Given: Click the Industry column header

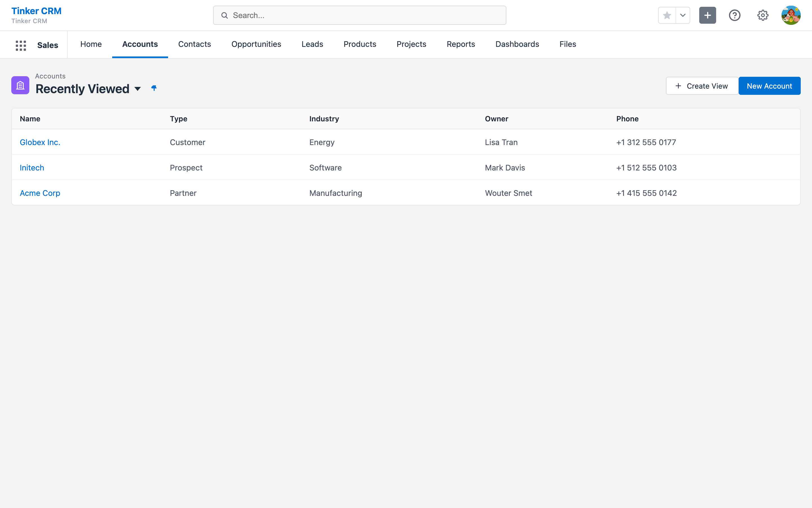Looking at the screenshot, I should pyautogui.click(x=324, y=119).
